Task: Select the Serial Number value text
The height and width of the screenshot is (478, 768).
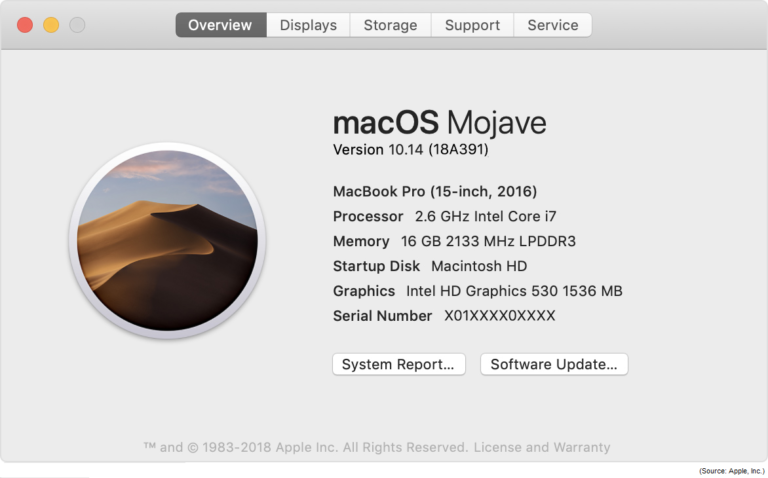Action: point(499,316)
